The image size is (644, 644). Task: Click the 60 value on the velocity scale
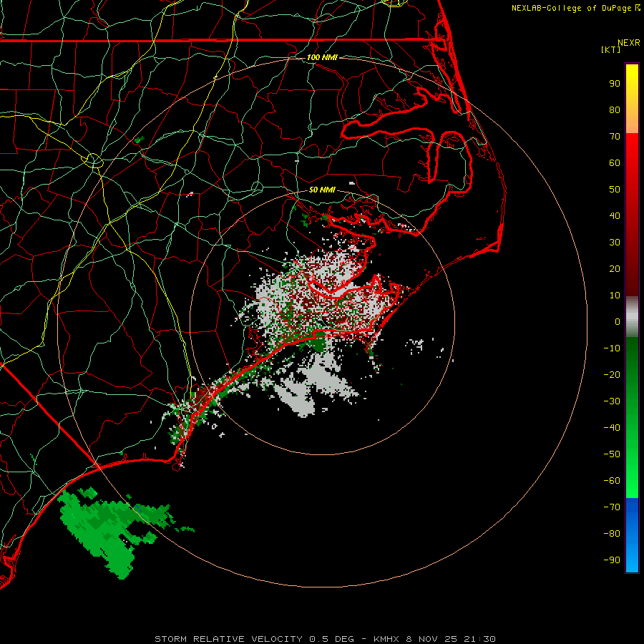(615, 163)
